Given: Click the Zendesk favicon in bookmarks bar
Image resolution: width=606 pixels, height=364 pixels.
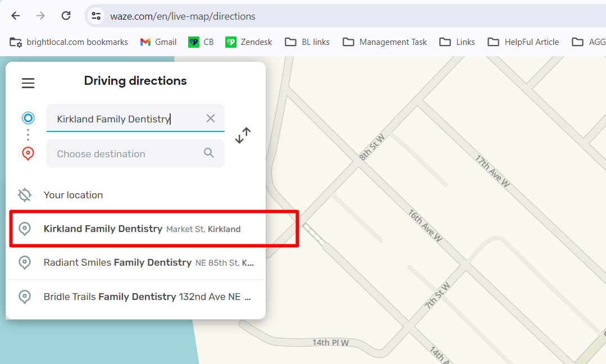Looking at the screenshot, I should pyautogui.click(x=231, y=42).
